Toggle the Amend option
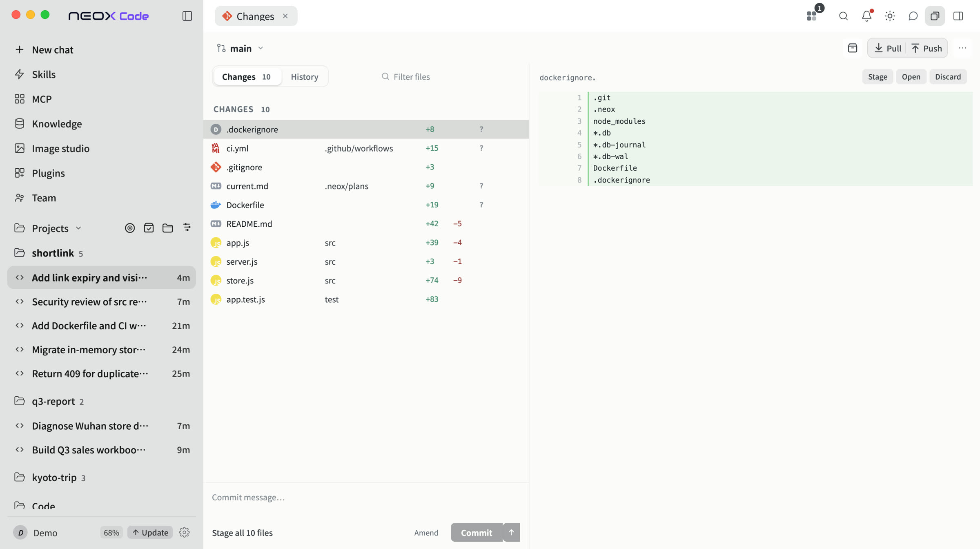Image resolution: width=980 pixels, height=549 pixels. click(x=426, y=532)
